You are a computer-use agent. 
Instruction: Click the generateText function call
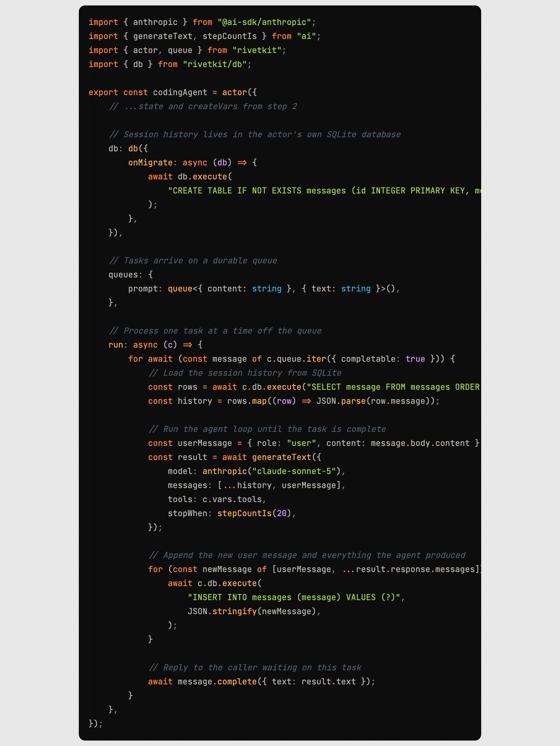(282, 457)
